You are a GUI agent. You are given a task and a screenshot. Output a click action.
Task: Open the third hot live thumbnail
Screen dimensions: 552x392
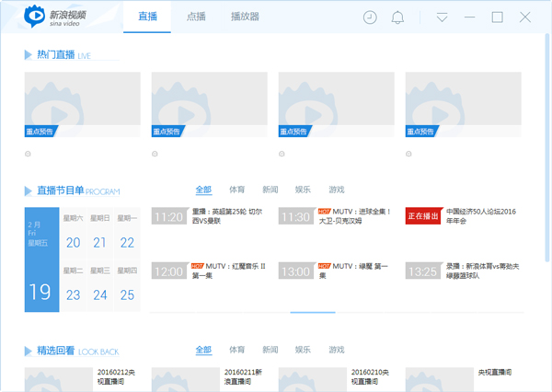336,104
